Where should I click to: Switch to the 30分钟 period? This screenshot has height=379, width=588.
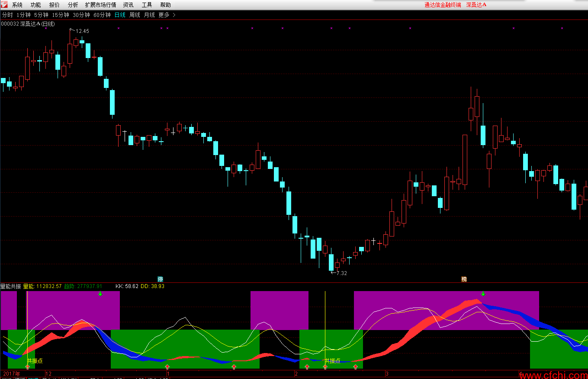pyautogui.click(x=81, y=15)
